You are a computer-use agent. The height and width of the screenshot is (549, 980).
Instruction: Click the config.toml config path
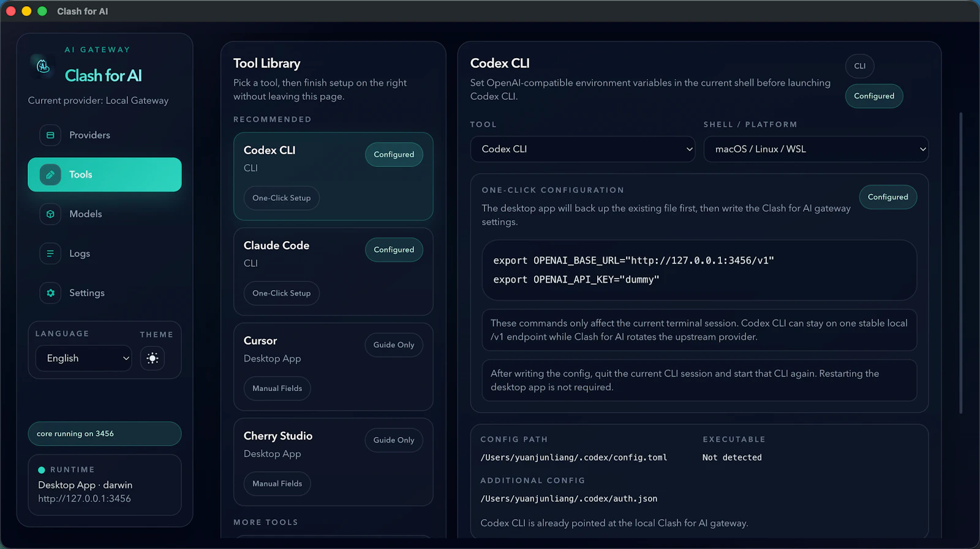point(574,458)
